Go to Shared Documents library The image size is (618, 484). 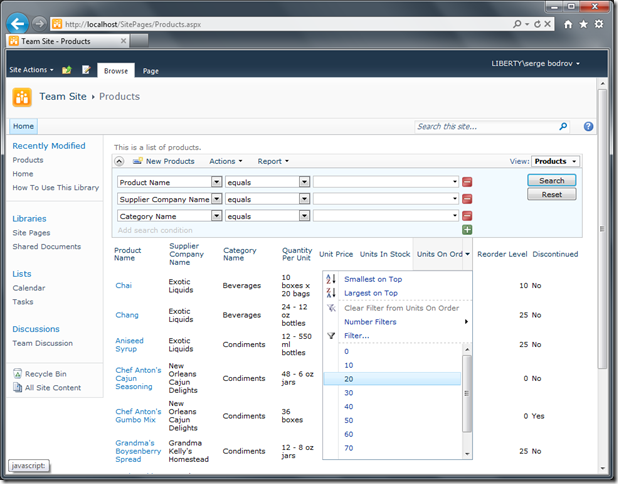coord(47,247)
